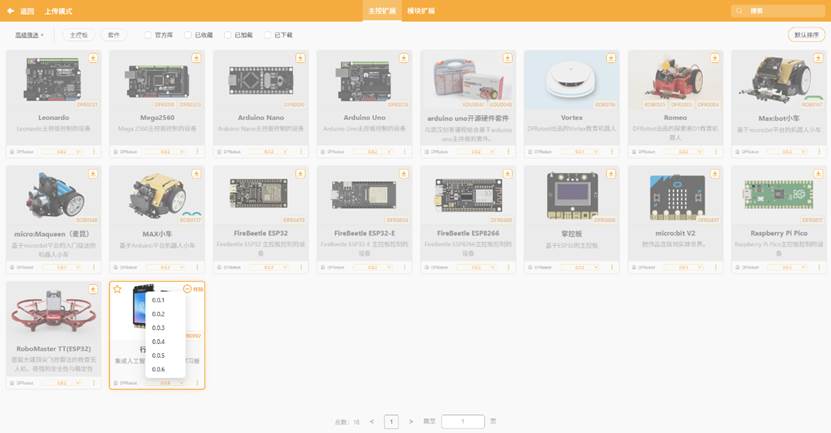The height and width of the screenshot is (433, 831).
Task: Enable the 官方库 checkbox filter
Action: [148, 34]
